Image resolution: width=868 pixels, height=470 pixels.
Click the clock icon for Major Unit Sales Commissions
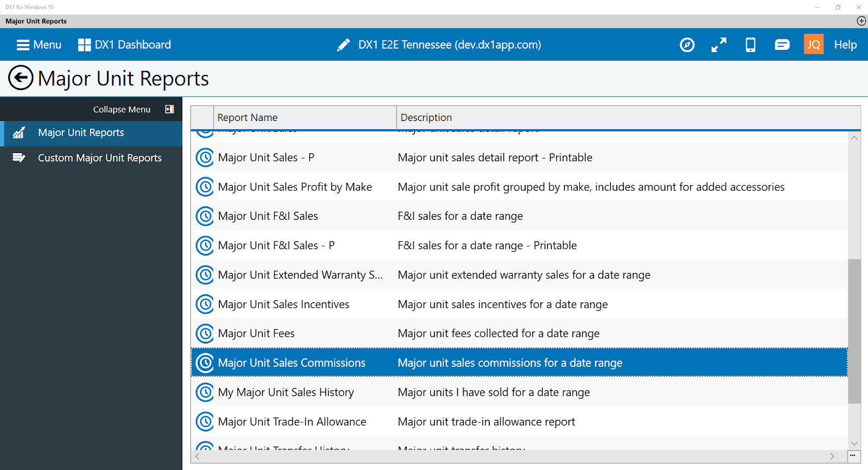click(x=205, y=363)
